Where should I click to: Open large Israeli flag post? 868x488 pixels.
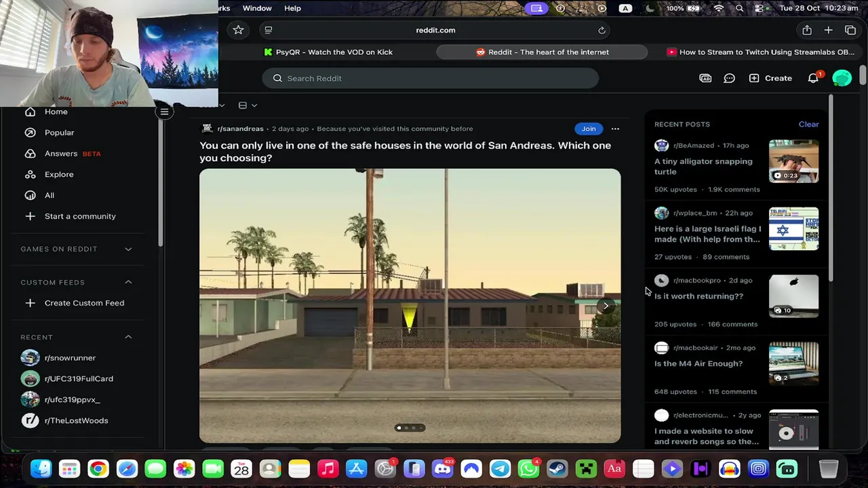707,234
